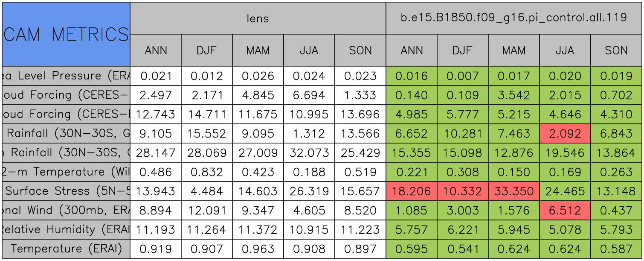Click the SON header under pi_control
Screen dimensions: 644x261
tap(616, 50)
